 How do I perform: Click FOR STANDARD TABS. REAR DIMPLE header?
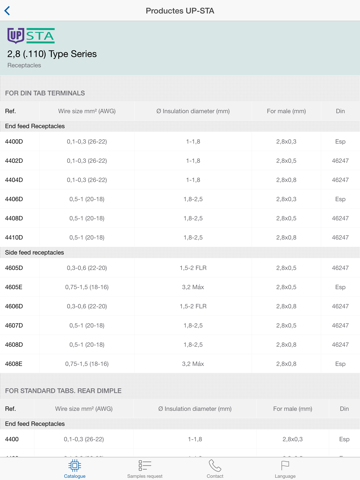pos(63,391)
